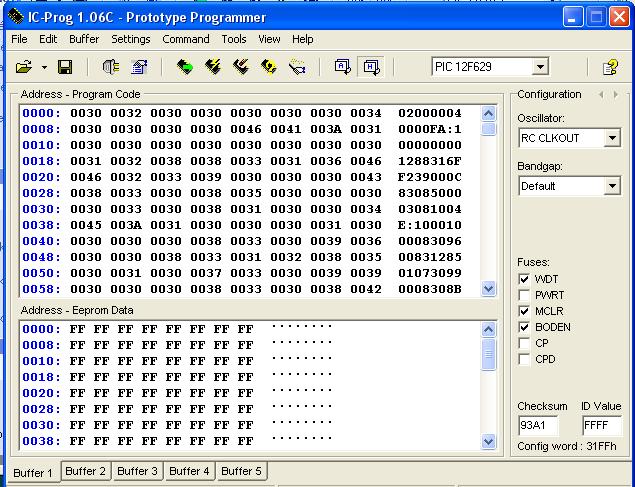Open the Command menu
The width and height of the screenshot is (635, 487).
(185, 39)
